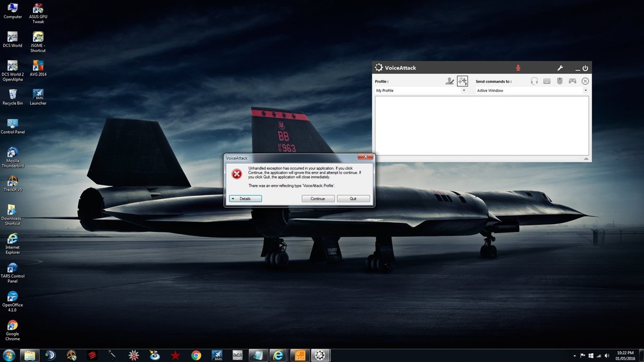Toggle joystick gamepad icon in VoiceAttack
The width and height of the screenshot is (644, 362).
[572, 81]
